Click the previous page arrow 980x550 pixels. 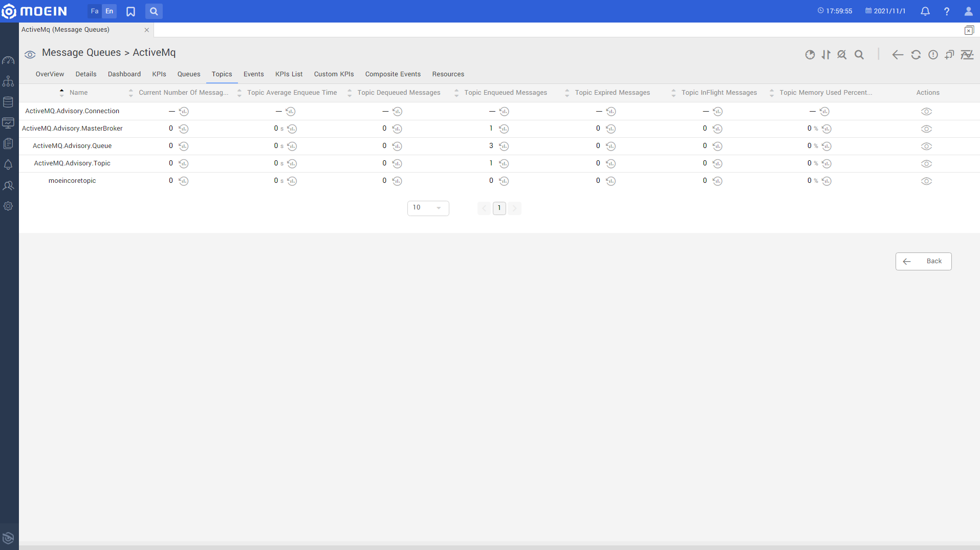[484, 208]
